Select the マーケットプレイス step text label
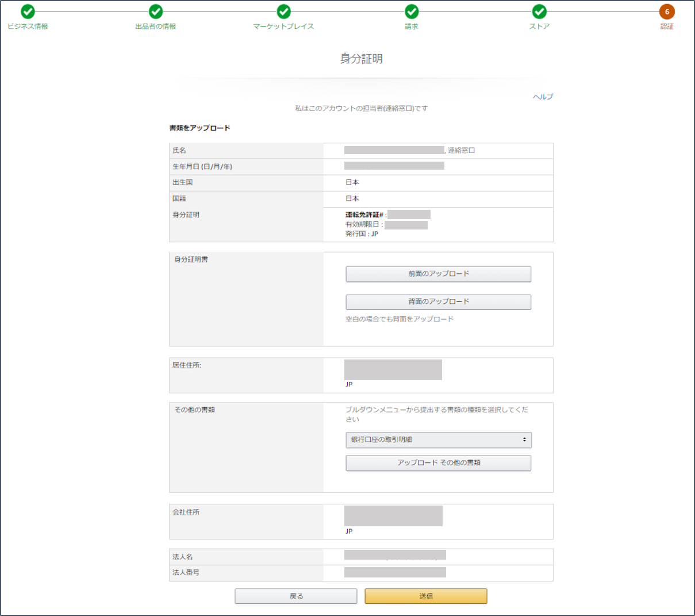Screen dimensions: 695x616 [283, 26]
